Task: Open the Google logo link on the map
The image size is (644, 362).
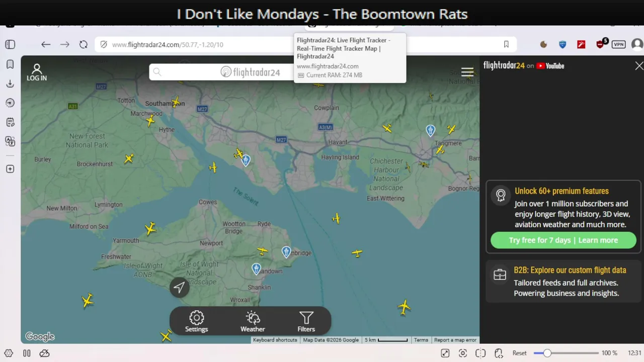Action: [x=40, y=336]
